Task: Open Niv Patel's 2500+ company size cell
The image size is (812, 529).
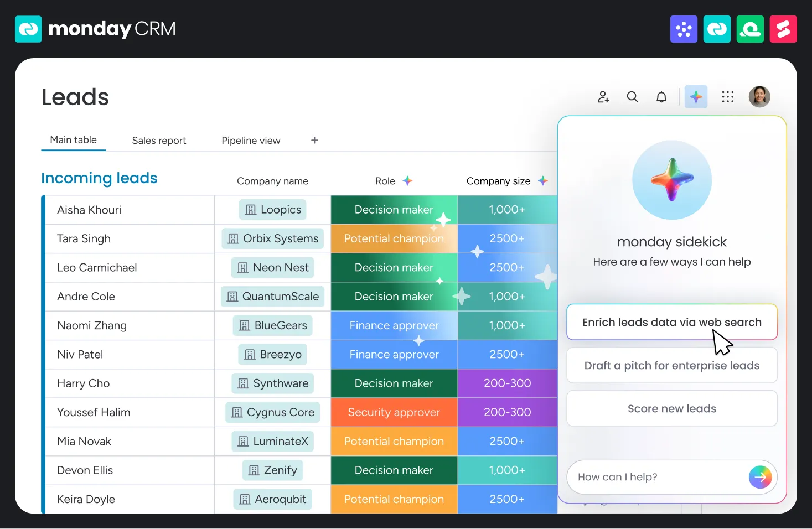Action: click(508, 354)
